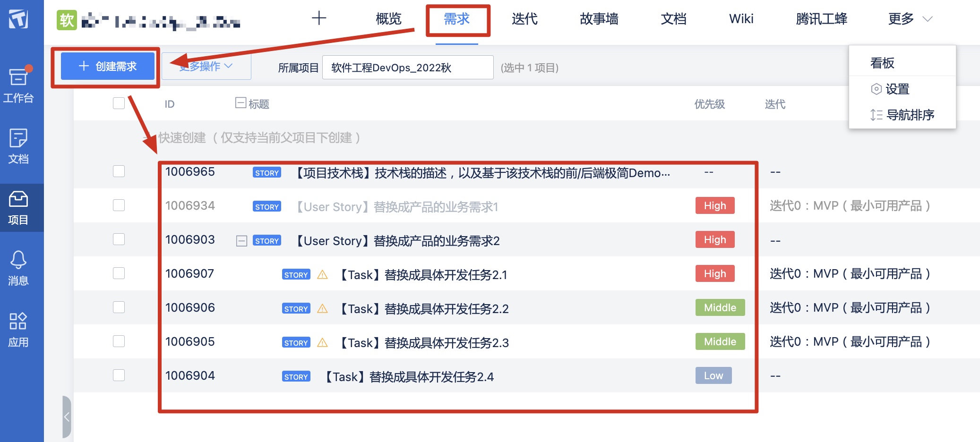Open the 腾讯工蜂 tab
Image resolution: width=980 pixels, height=442 pixels.
coord(822,19)
